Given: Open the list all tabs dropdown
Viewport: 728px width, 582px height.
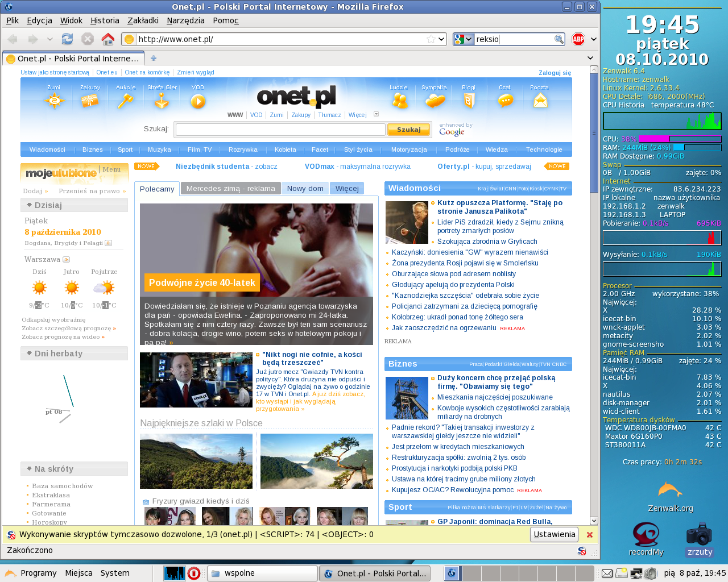Looking at the screenshot, I should click(x=590, y=58).
